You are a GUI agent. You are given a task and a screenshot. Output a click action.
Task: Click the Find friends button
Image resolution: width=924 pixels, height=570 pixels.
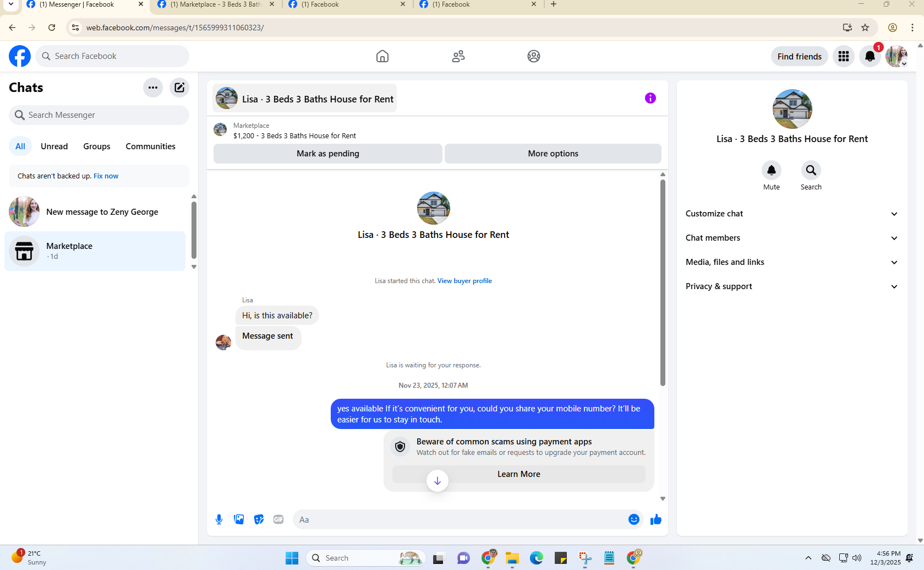click(800, 56)
